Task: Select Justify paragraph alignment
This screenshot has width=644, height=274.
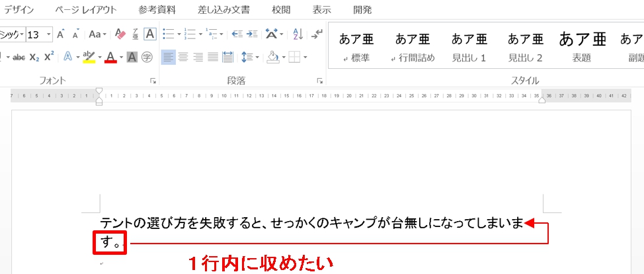Action: pyautogui.click(x=213, y=57)
